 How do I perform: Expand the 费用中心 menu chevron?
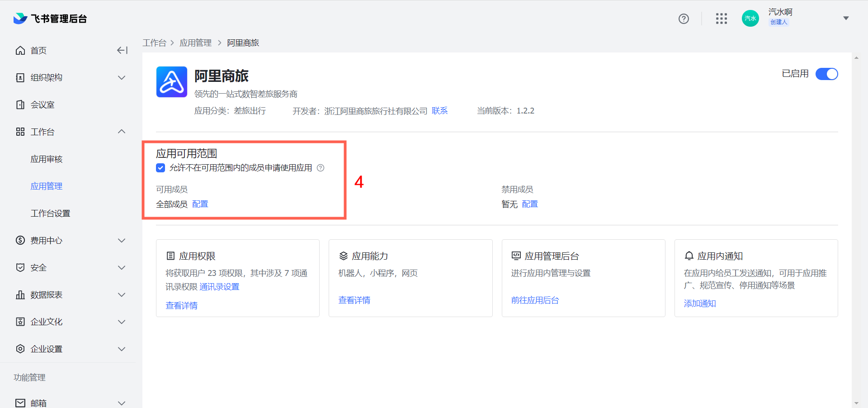click(x=122, y=240)
